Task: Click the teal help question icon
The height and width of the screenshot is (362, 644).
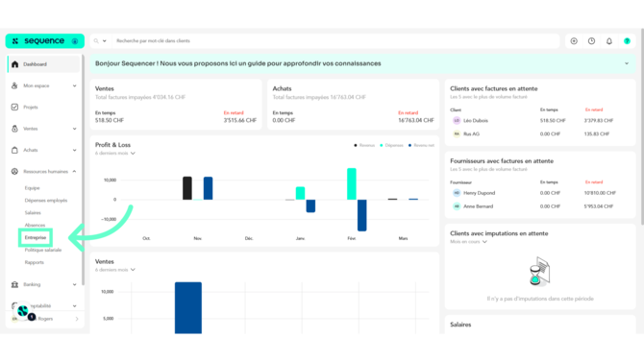Action: click(627, 41)
